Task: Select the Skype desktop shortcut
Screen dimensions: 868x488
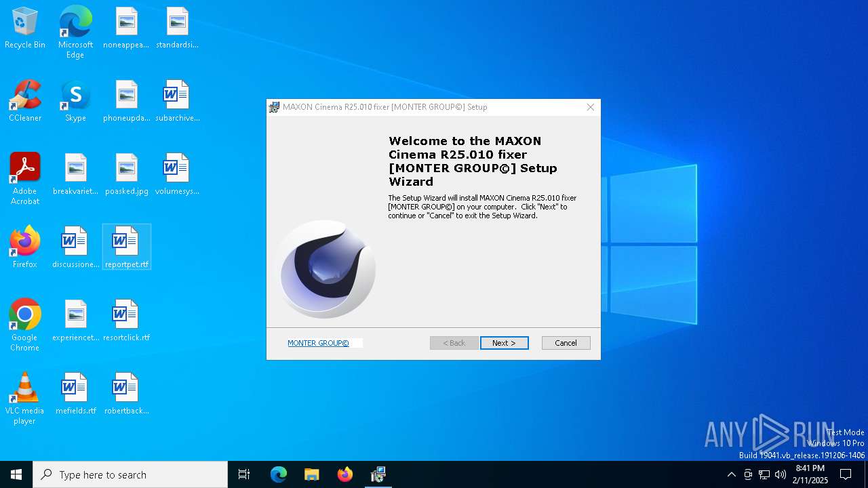Action: coord(75,102)
